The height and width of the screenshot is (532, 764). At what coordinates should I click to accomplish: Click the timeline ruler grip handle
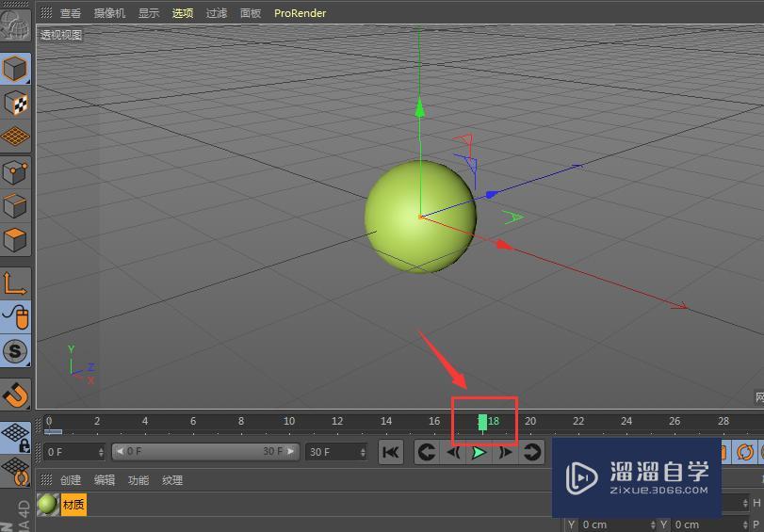[x=39, y=425]
